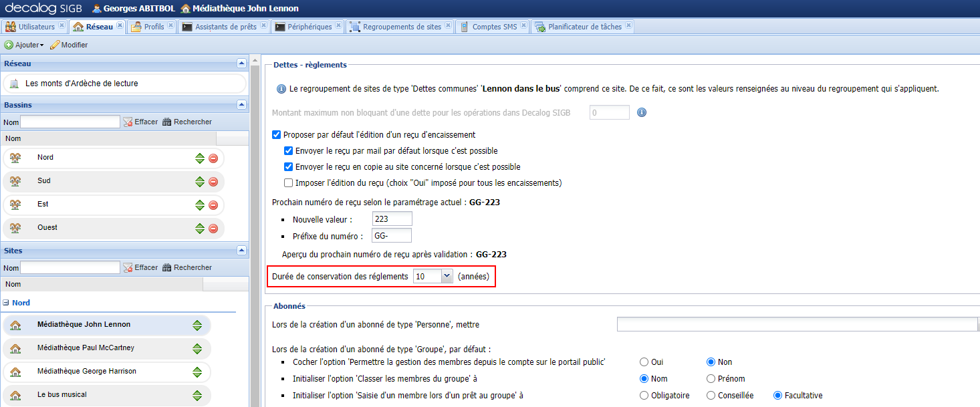Click the red delete icon for Ouest basin

(x=213, y=229)
